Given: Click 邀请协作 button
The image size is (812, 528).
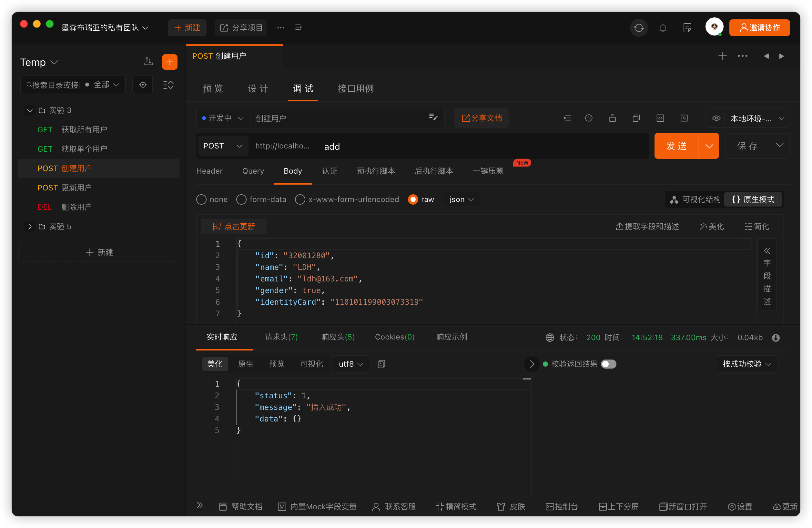Looking at the screenshot, I should [759, 28].
